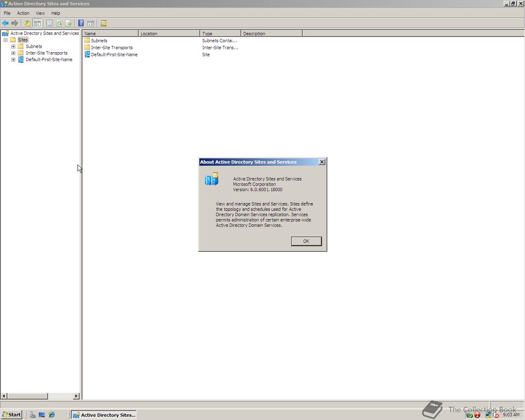Click the 'Site' type cell
This screenshot has width=525, height=420.
(x=206, y=55)
